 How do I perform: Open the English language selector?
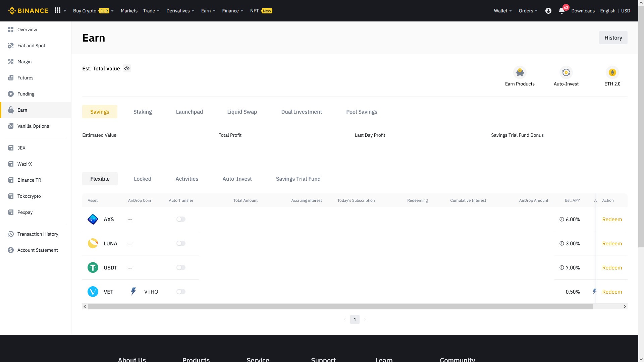607,11
